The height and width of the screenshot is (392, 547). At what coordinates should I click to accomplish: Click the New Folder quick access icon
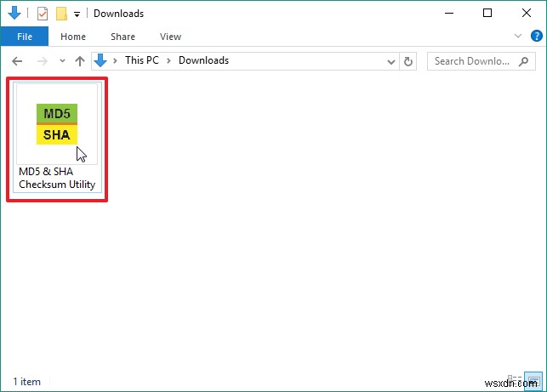[61, 14]
